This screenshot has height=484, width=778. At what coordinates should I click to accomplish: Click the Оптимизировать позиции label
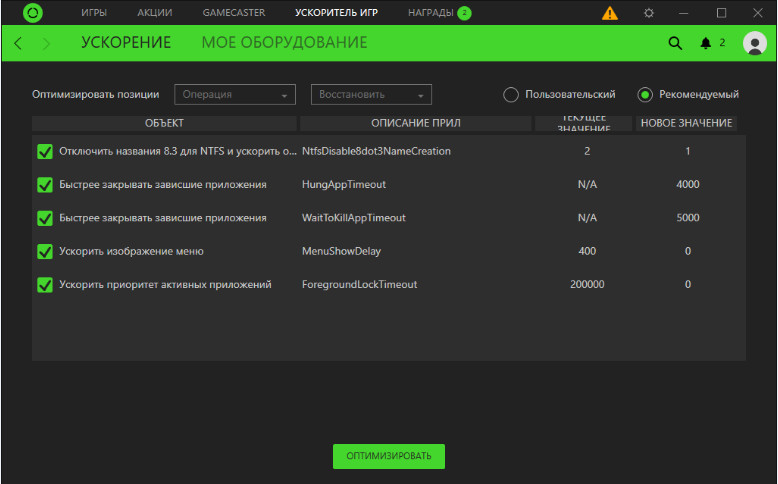[x=96, y=94]
